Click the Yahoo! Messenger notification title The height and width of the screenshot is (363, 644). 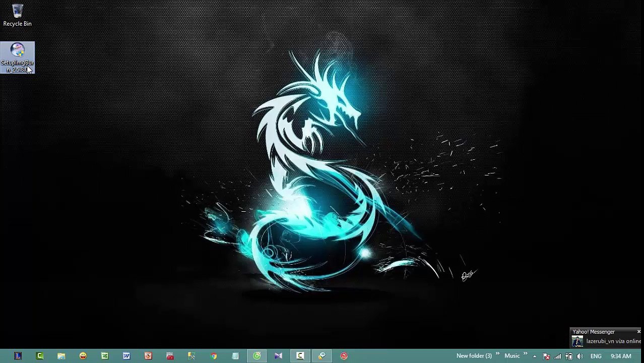tap(594, 332)
